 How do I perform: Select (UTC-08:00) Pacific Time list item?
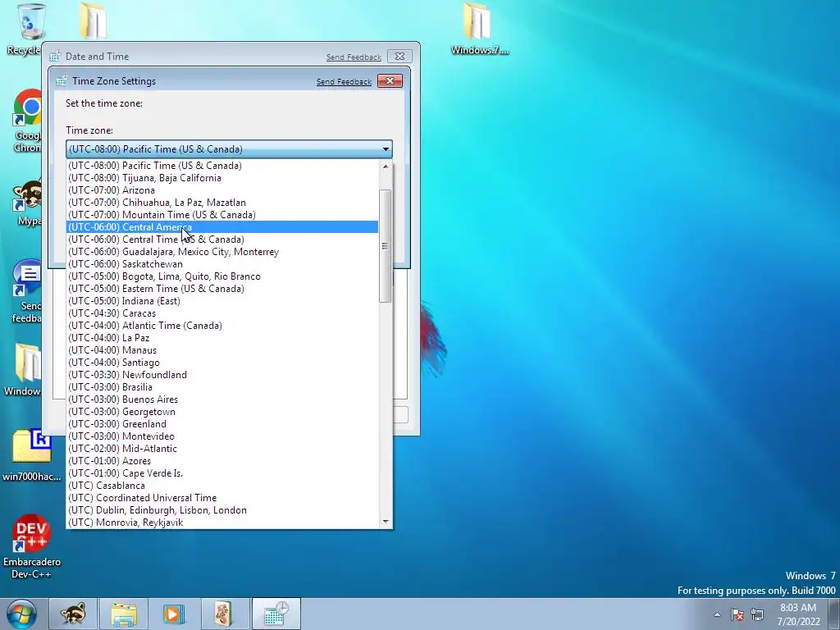pos(222,166)
